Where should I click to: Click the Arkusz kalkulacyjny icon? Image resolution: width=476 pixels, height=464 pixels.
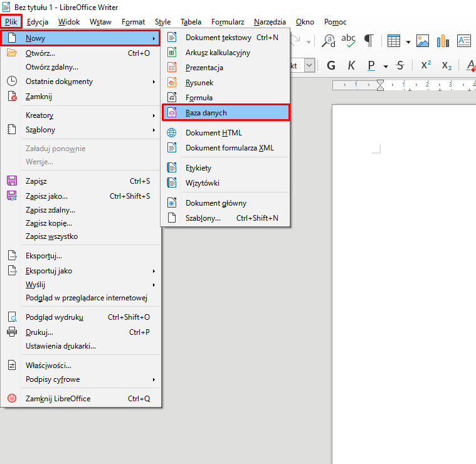[x=172, y=52]
